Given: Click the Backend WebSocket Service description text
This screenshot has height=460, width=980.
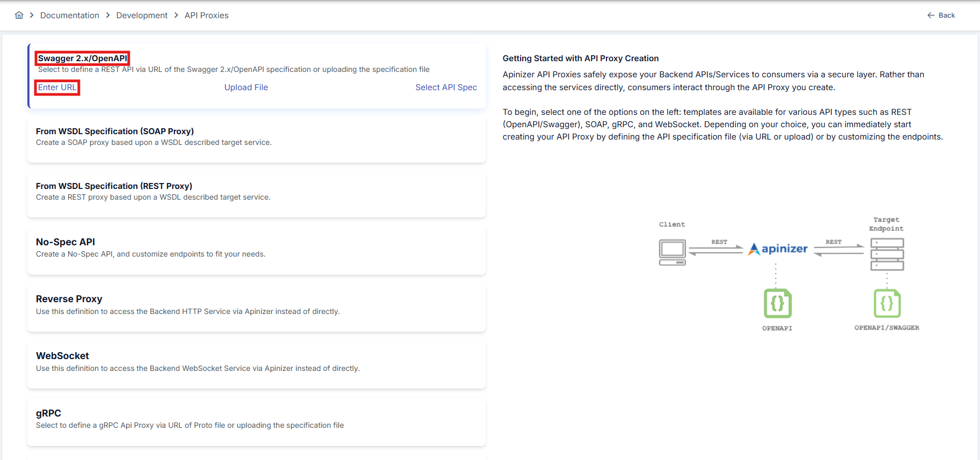Looking at the screenshot, I should click(x=198, y=368).
